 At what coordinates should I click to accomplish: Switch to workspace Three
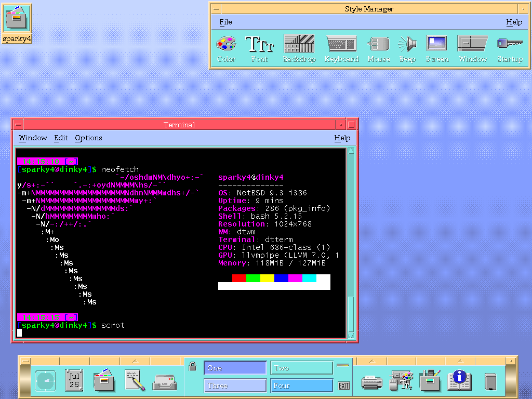tap(235, 385)
